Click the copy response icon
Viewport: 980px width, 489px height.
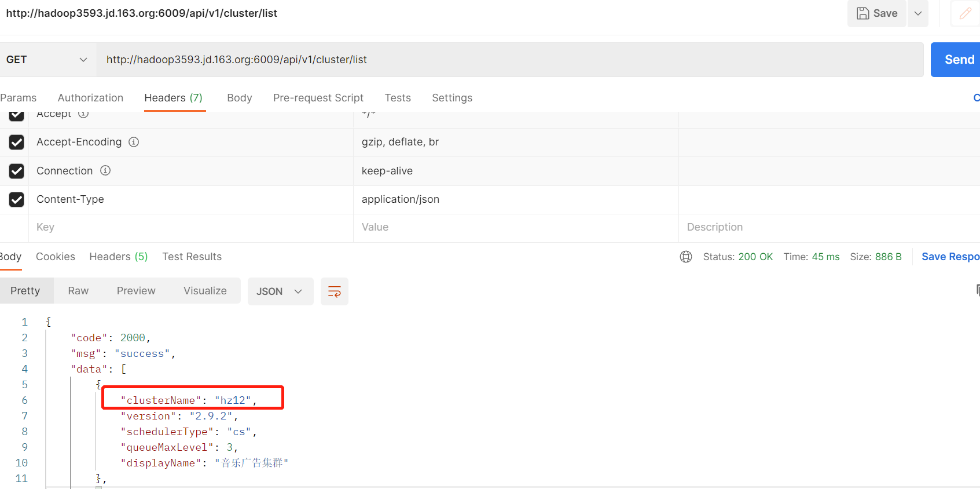coord(977,290)
